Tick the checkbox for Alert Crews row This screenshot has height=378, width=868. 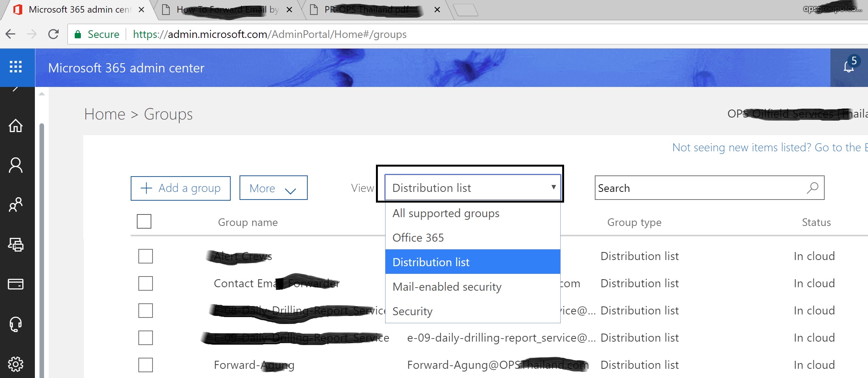(146, 256)
